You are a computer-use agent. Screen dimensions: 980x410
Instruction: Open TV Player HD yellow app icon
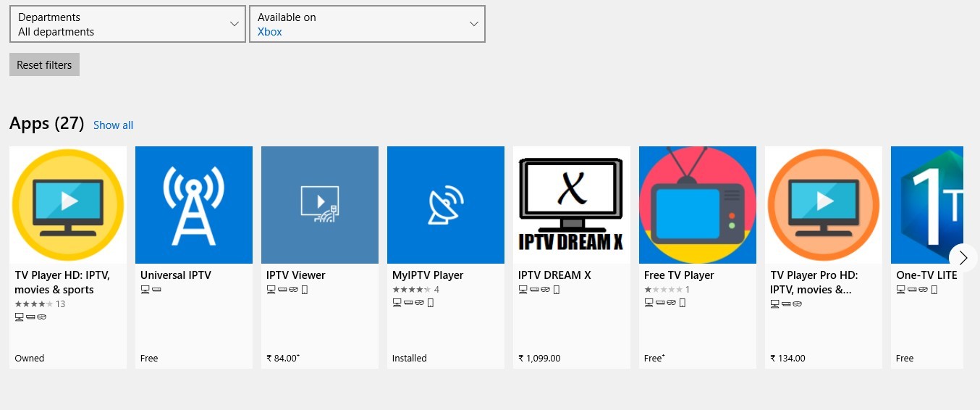point(68,205)
